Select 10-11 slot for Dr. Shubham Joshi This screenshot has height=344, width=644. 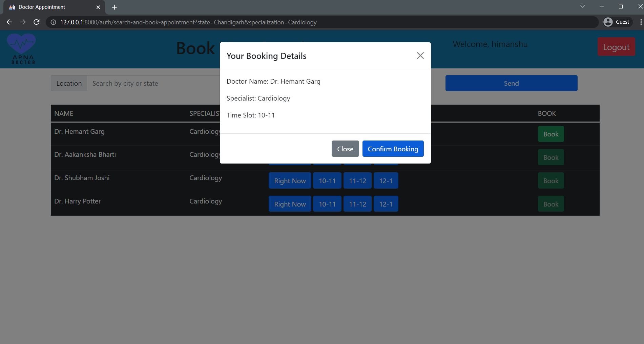click(x=327, y=181)
